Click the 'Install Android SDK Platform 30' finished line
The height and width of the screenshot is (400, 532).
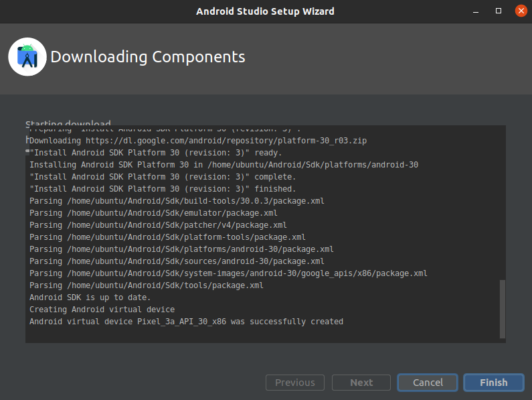point(163,189)
